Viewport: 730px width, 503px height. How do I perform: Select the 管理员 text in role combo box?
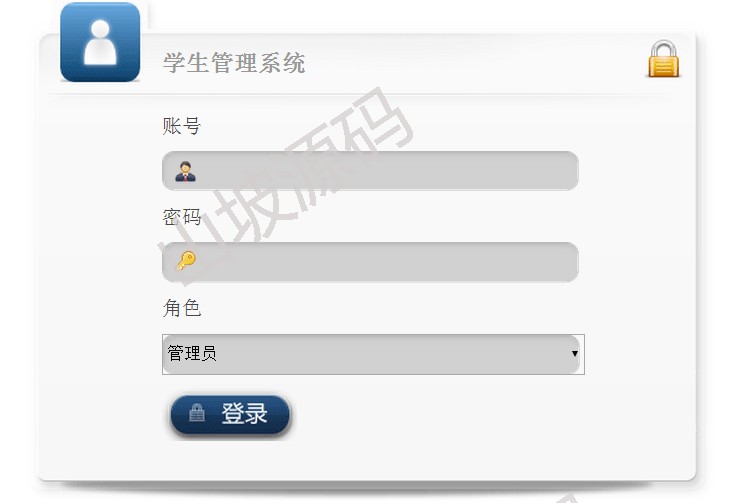[x=192, y=353]
